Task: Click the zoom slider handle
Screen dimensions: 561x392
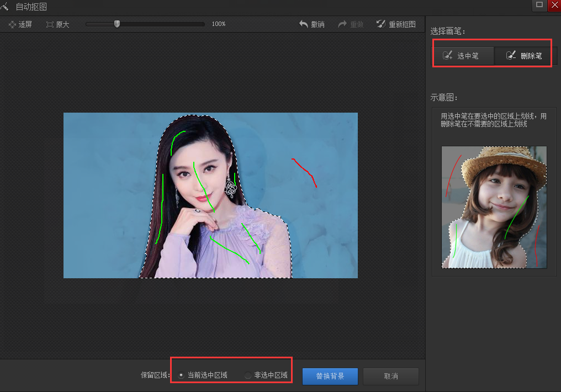Action: [117, 24]
